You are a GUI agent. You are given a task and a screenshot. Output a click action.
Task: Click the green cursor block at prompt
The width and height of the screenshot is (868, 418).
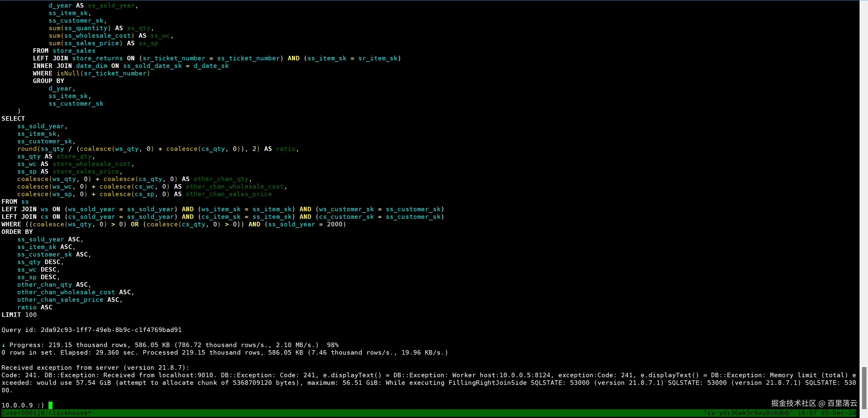tap(51, 405)
